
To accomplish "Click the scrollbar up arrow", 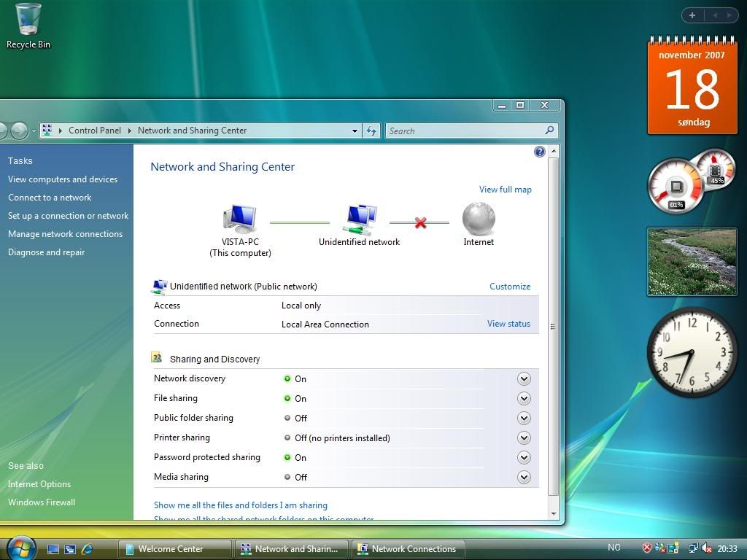I will click(553, 152).
